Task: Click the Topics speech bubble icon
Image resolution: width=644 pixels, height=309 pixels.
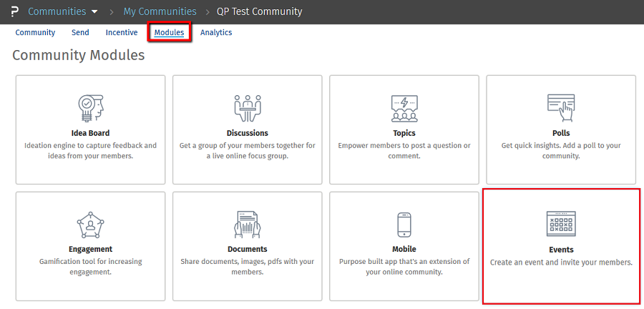Action: pyautogui.click(x=404, y=108)
